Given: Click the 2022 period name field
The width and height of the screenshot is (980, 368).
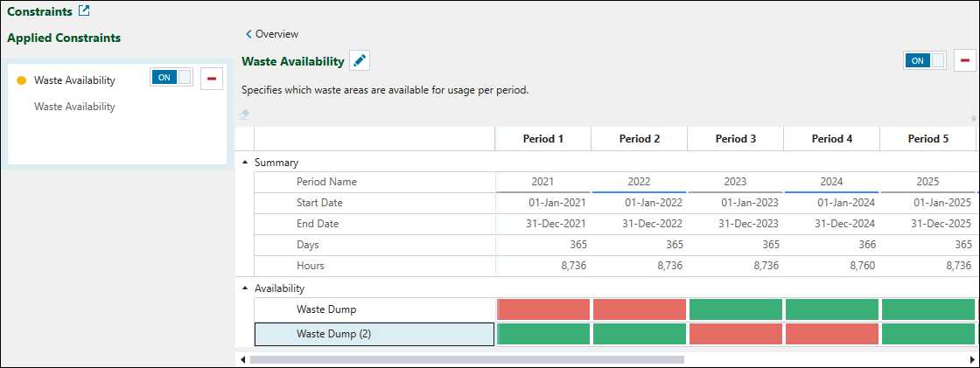Looking at the screenshot, I should 639,182.
